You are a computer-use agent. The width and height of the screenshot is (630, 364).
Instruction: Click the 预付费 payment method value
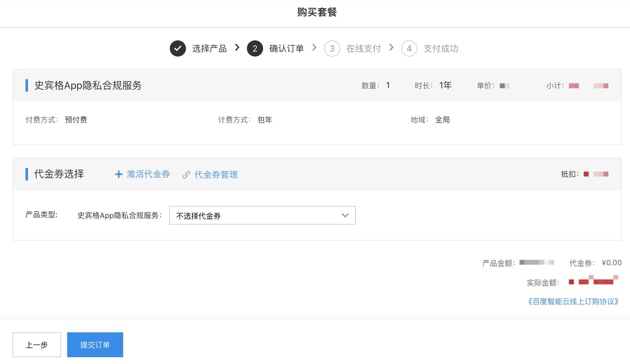[x=76, y=120]
